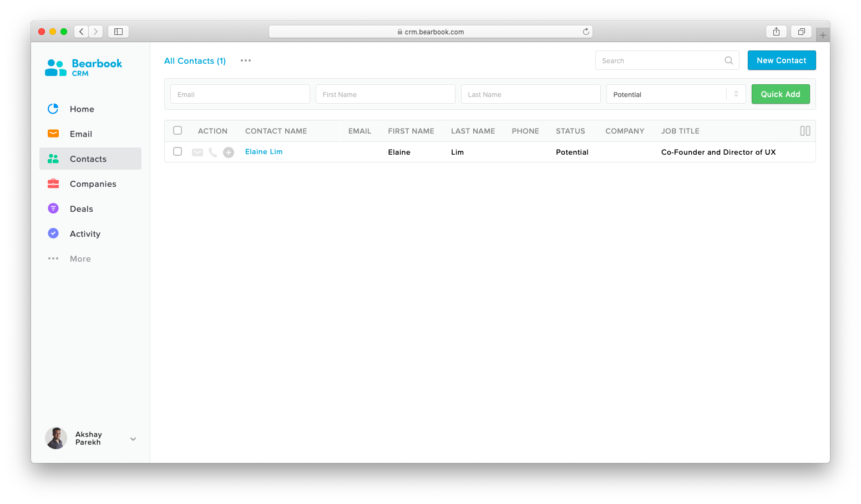Open the Potential status dropdown
The height and width of the screenshot is (504, 861).
click(x=676, y=94)
